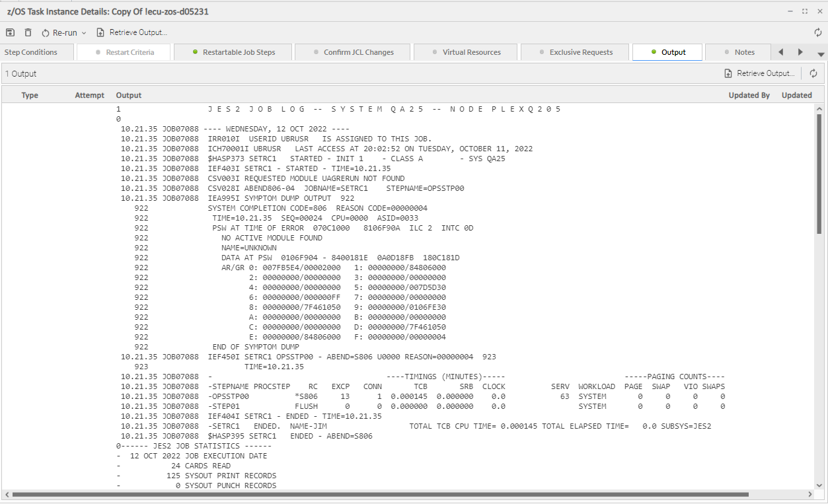Sort by the Attempt column header

[x=90, y=95]
